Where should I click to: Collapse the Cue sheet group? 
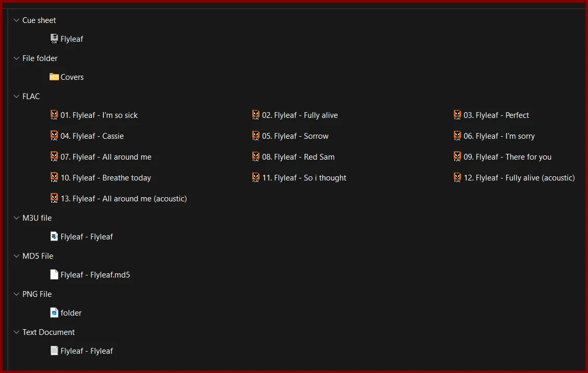(16, 20)
